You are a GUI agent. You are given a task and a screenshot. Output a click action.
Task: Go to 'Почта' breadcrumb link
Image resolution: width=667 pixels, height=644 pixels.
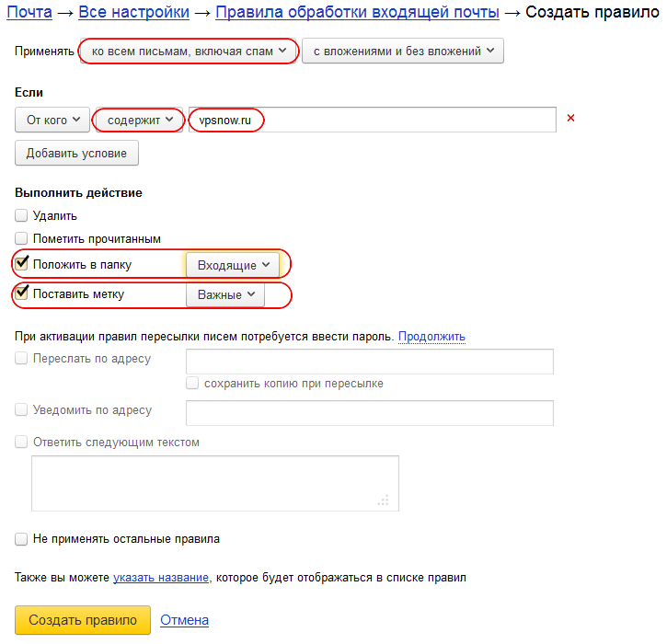pos(29,12)
